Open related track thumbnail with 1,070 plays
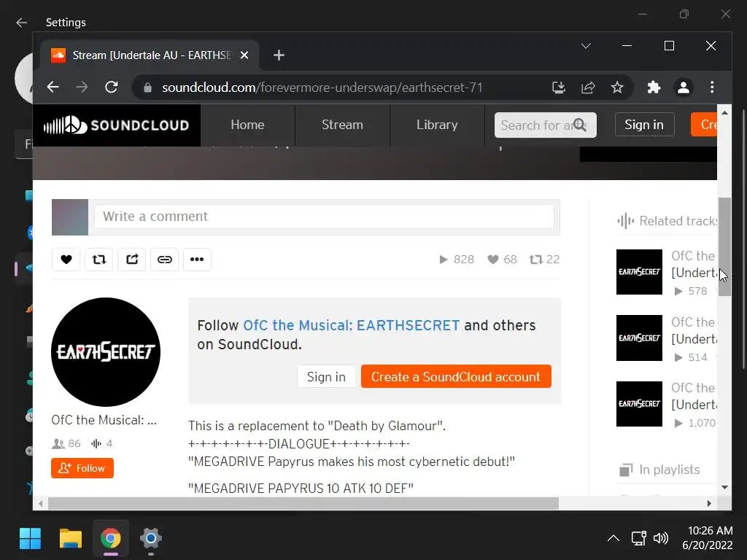747x560 pixels. (x=639, y=404)
